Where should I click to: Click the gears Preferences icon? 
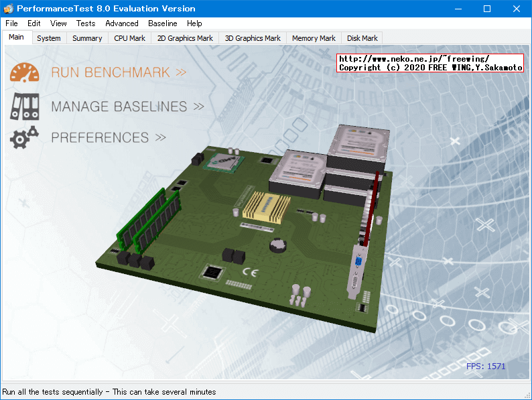[25, 137]
